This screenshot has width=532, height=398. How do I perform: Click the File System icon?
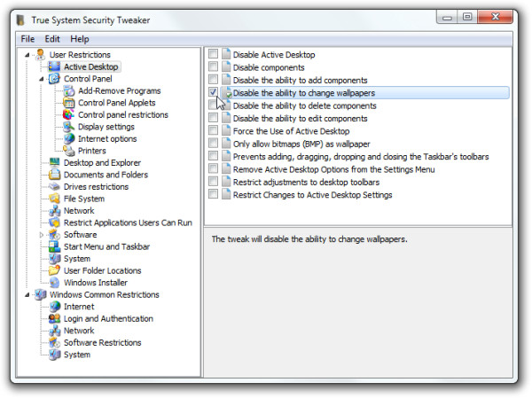[54, 199]
